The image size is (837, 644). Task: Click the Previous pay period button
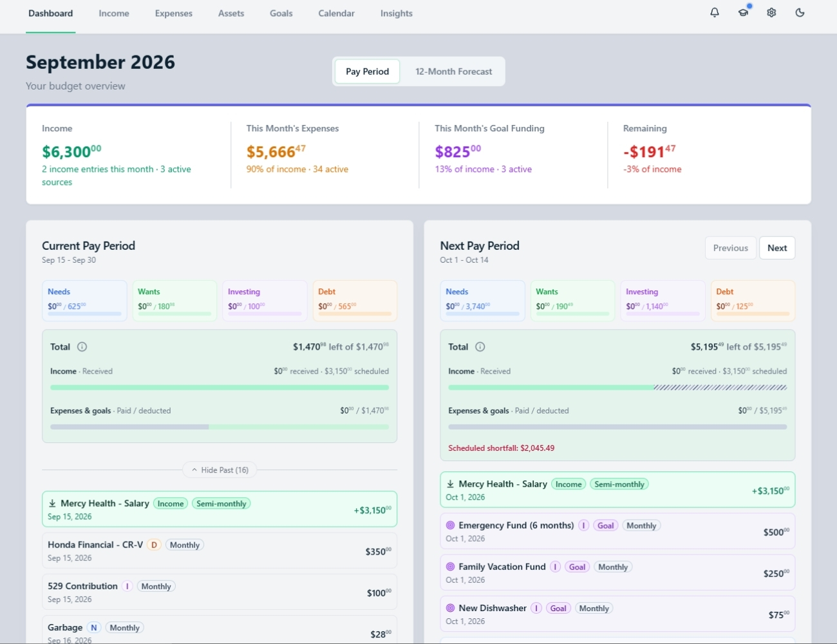click(x=731, y=248)
